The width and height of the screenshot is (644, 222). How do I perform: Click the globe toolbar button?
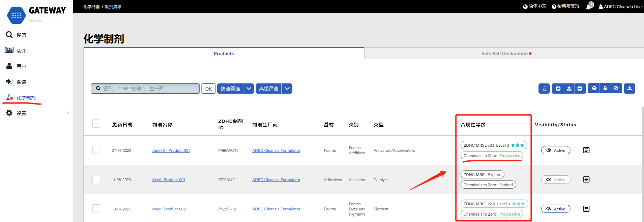(594, 89)
